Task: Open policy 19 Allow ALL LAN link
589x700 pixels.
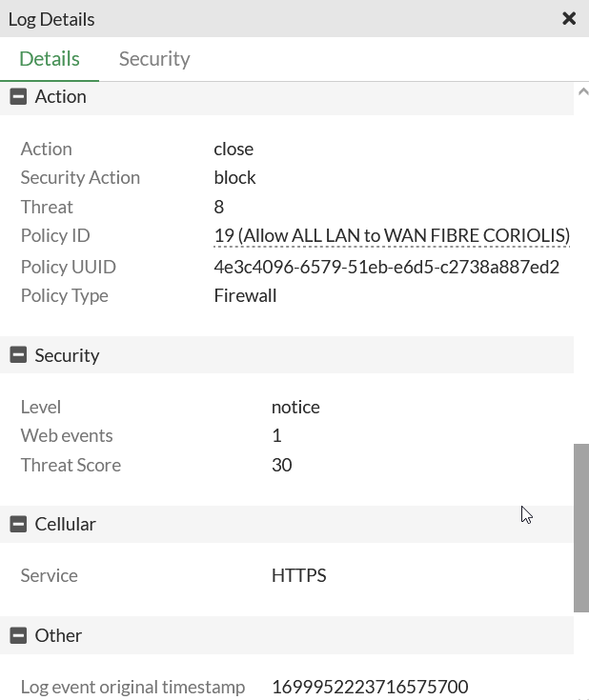Action: point(392,235)
